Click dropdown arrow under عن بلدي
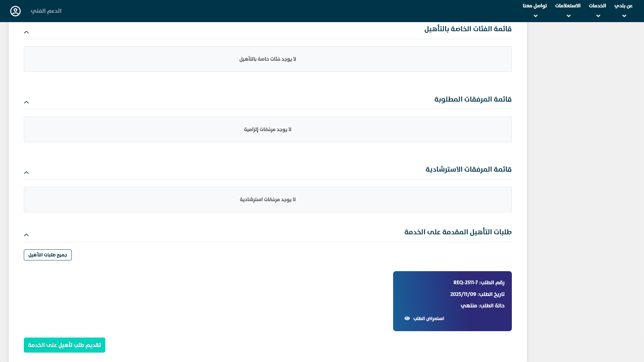 (624, 16)
